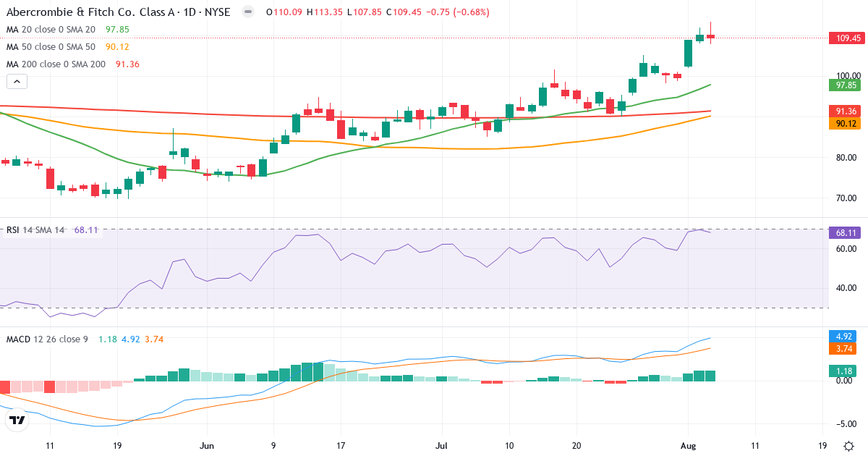Click the high price H113.35 value
868x456 pixels.
coord(325,12)
